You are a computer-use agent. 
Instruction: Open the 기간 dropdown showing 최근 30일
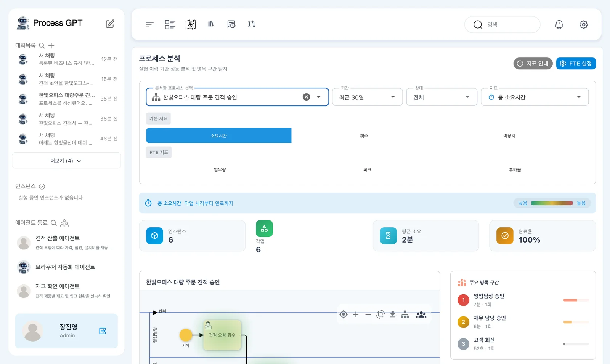[x=367, y=97]
